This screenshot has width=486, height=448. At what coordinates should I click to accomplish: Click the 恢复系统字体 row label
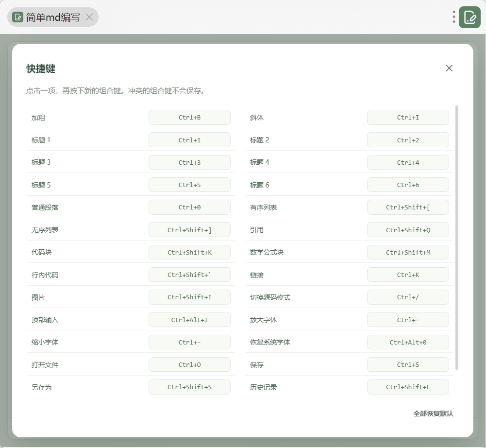tap(270, 342)
